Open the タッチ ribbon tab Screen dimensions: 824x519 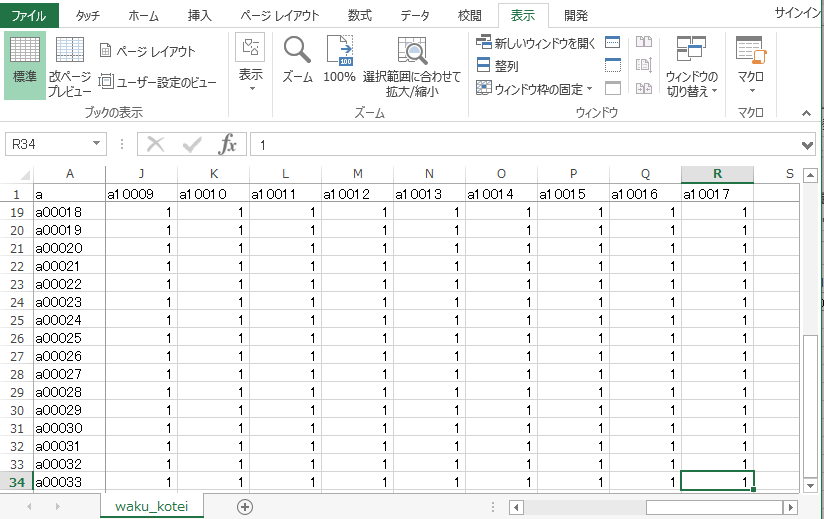87,15
